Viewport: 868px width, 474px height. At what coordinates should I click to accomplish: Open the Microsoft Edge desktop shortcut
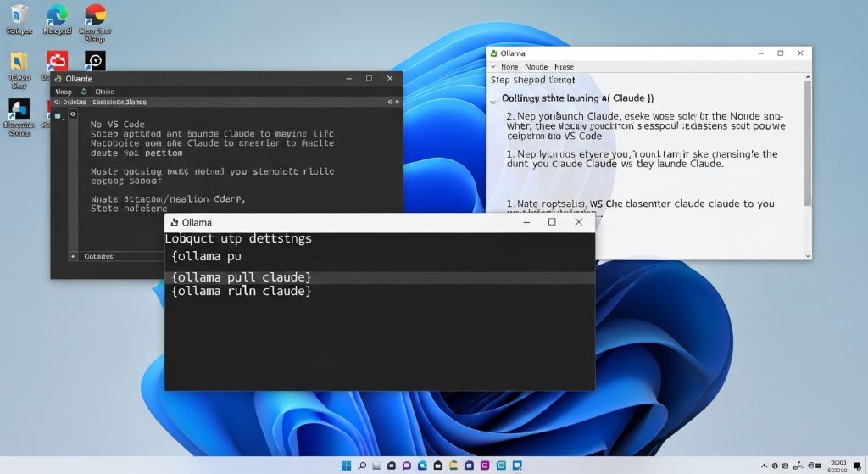[x=57, y=15]
